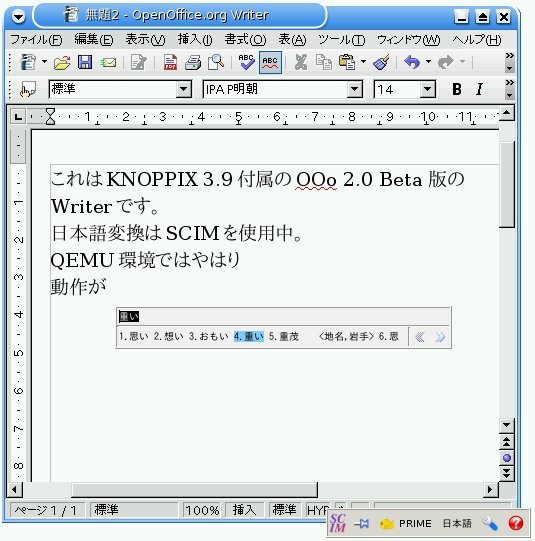
Task: Open the ツール(T) menu
Action: point(341,40)
